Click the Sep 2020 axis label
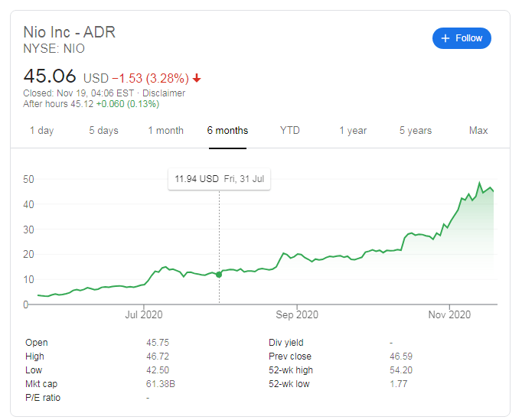This screenshot has height=420, width=522. (x=297, y=314)
